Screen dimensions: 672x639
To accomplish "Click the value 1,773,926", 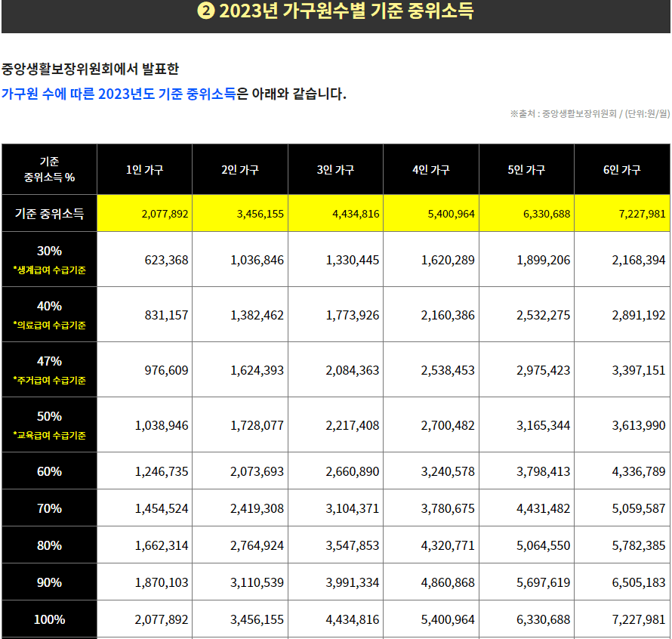I will 353,315.
